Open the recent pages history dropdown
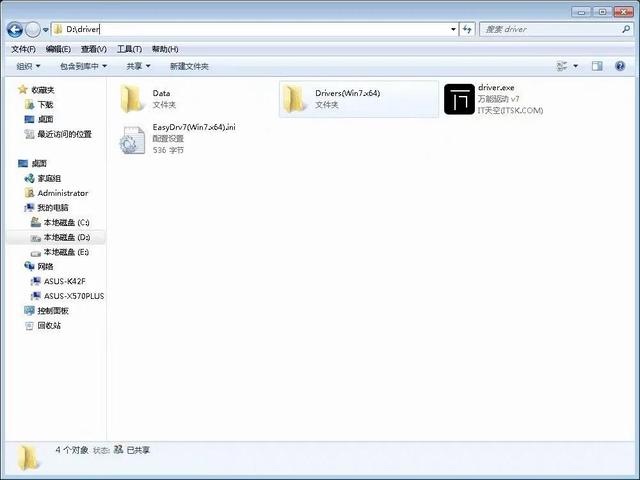Viewport: 640px width, 480px height. (45, 30)
